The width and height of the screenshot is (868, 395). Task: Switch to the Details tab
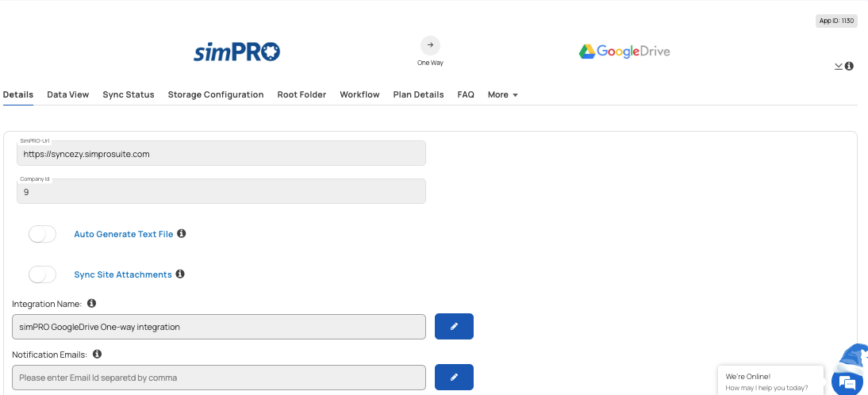[18, 94]
